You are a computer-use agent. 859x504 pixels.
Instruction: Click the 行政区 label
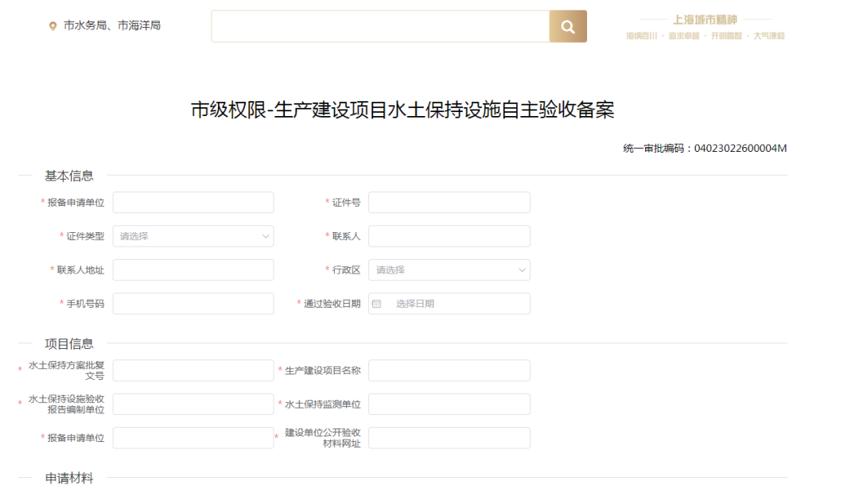click(x=346, y=270)
